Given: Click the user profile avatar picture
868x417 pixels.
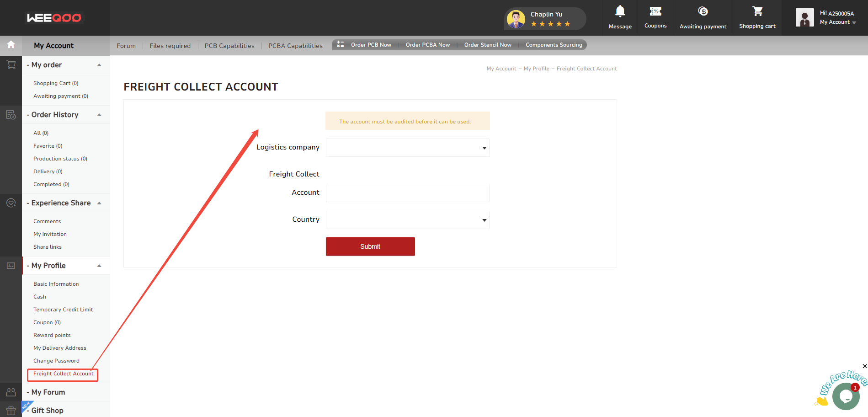Looking at the screenshot, I should click(804, 18).
